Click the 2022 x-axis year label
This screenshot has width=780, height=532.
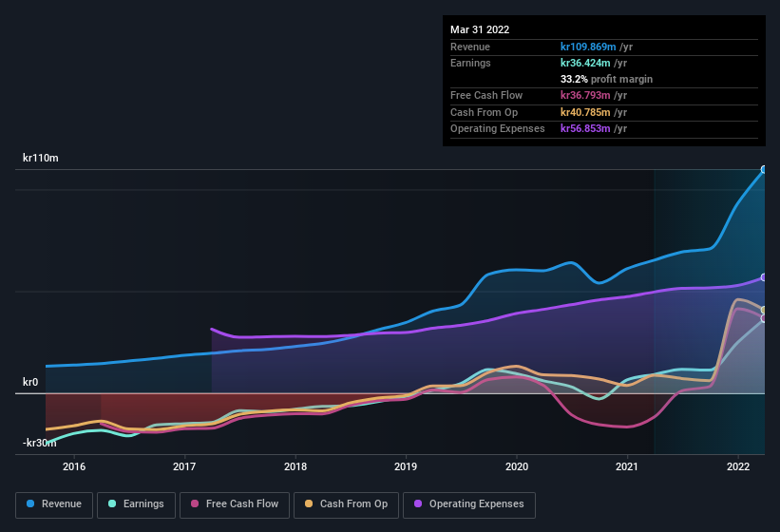(738, 466)
